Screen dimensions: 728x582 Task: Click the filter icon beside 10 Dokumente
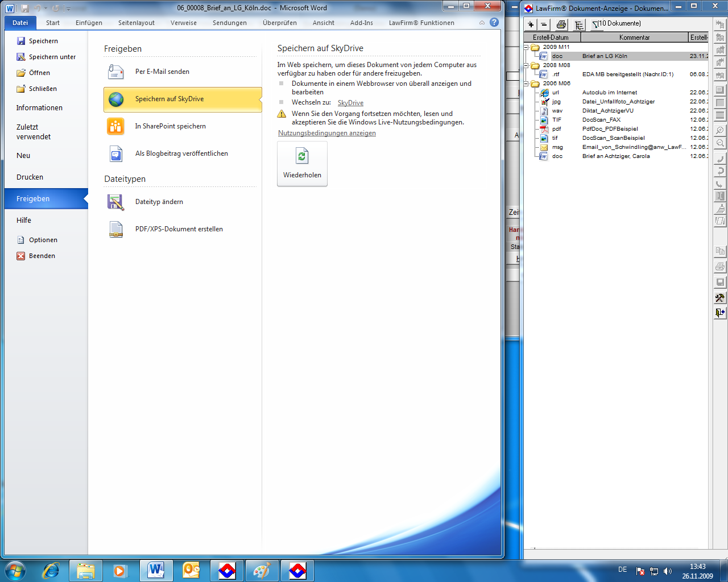click(x=595, y=24)
